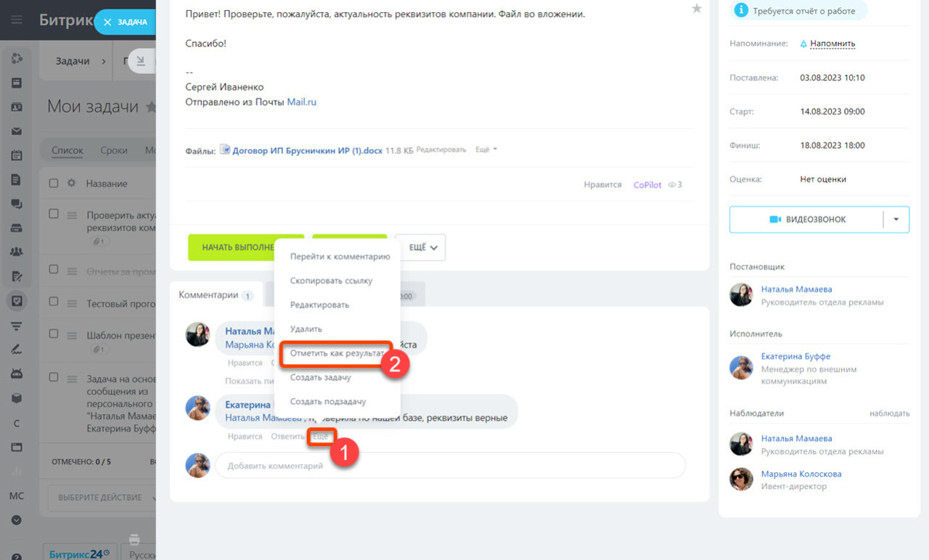This screenshot has height=560, width=929.
Task: Click the bell icon next to Напомнить
Action: point(803,44)
